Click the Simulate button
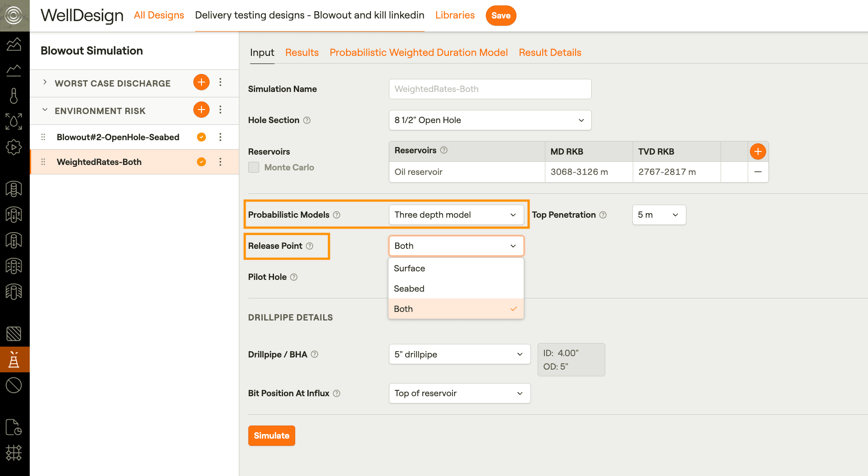The image size is (868, 476). pyautogui.click(x=271, y=436)
